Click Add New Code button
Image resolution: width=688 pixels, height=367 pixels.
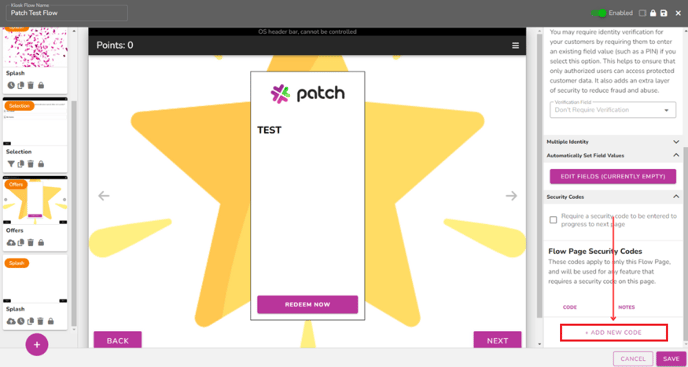point(614,333)
